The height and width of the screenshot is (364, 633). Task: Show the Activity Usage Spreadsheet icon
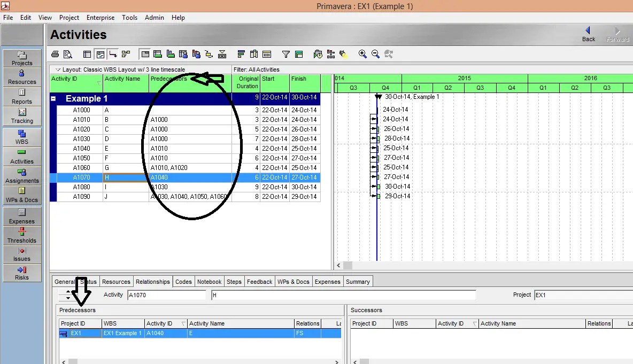point(158,54)
